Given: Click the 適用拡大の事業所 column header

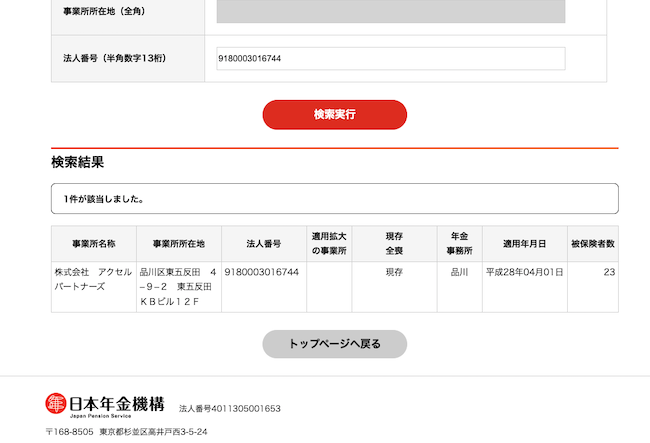Looking at the screenshot, I should tap(329, 244).
